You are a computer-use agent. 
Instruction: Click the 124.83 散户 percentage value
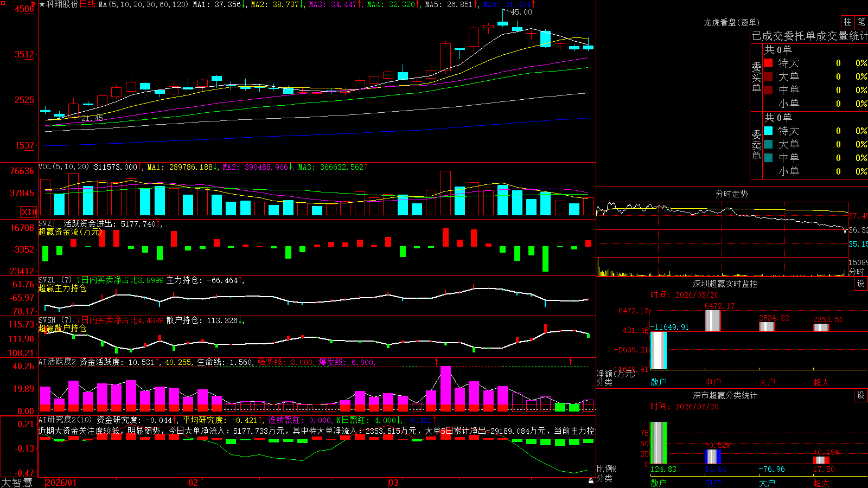(x=663, y=469)
